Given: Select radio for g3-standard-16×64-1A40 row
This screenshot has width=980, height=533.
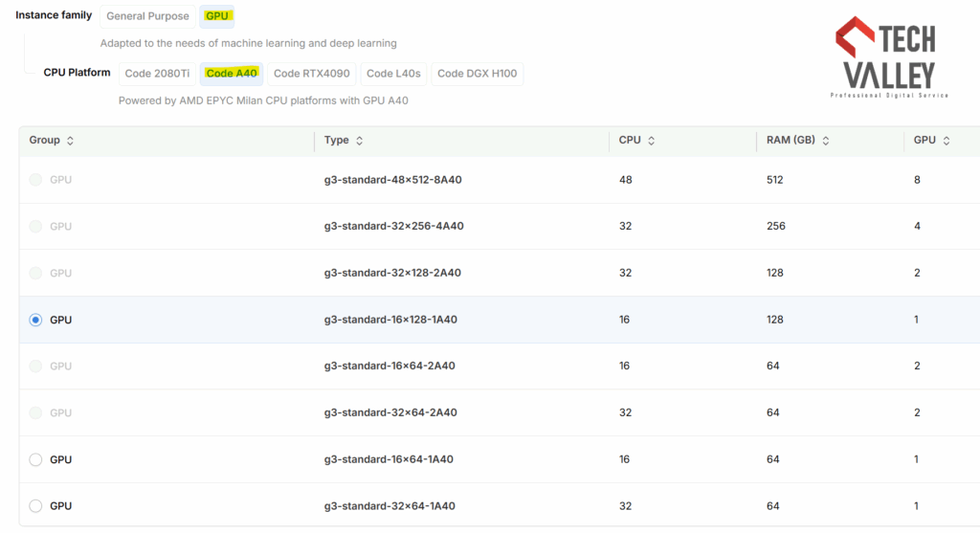Looking at the screenshot, I should pos(35,460).
